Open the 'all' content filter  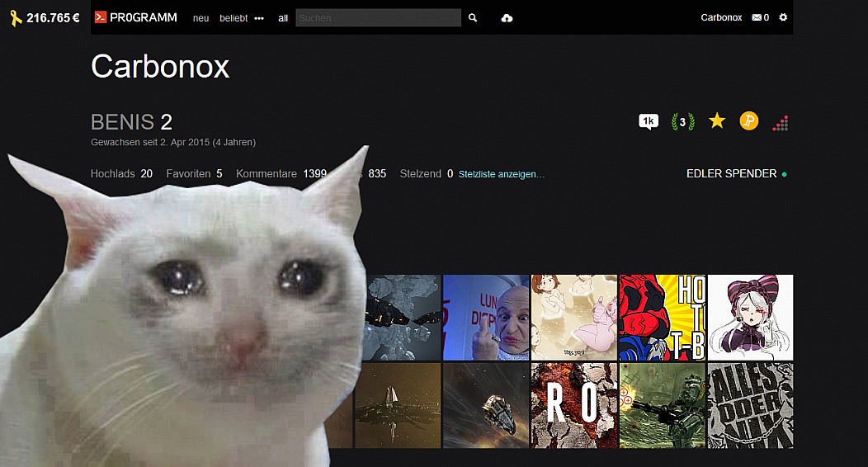click(x=283, y=18)
